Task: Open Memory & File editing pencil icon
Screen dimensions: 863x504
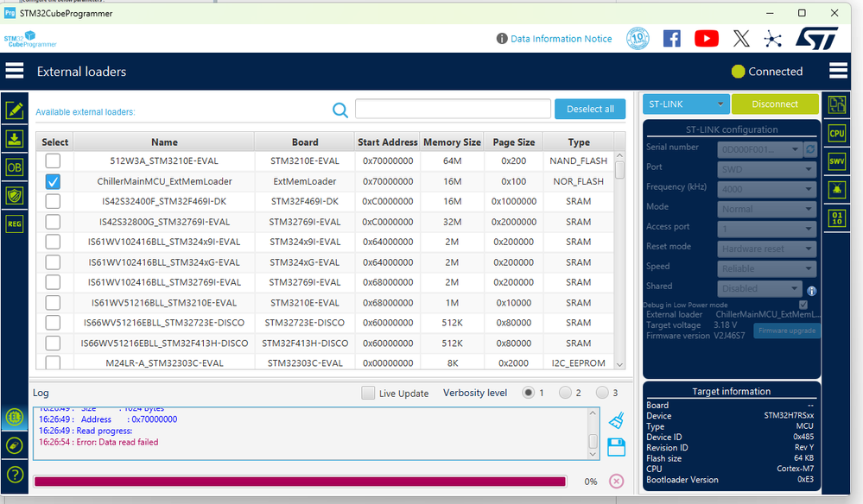Action: [15, 110]
